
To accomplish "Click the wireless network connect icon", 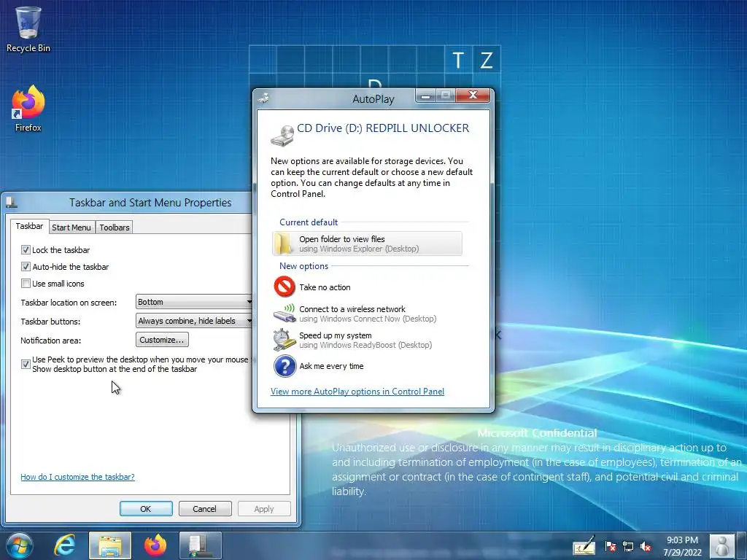I will [285, 313].
